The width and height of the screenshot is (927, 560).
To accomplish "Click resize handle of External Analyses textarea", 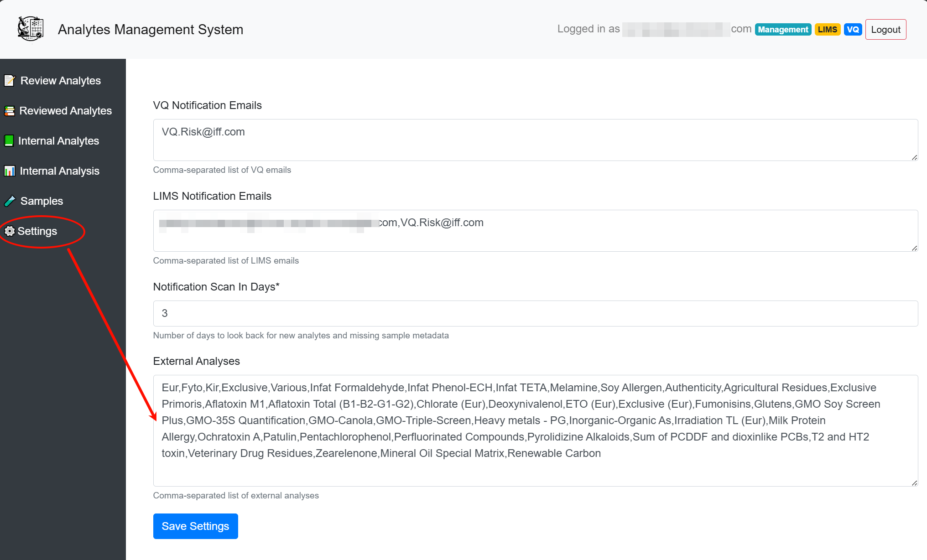I will pyautogui.click(x=914, y=483).
